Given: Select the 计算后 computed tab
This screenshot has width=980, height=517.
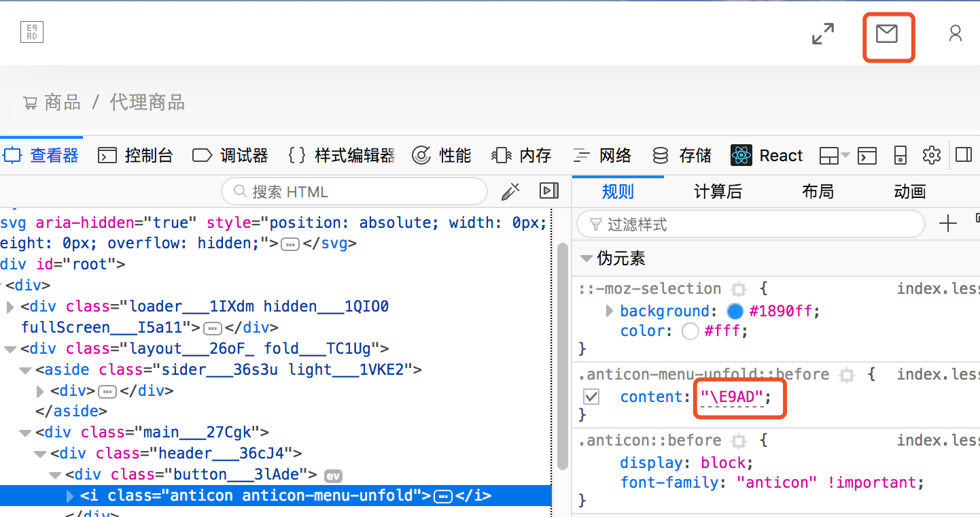Looking at the screenshot, I should pyautogui.click(x=718, y=192).
